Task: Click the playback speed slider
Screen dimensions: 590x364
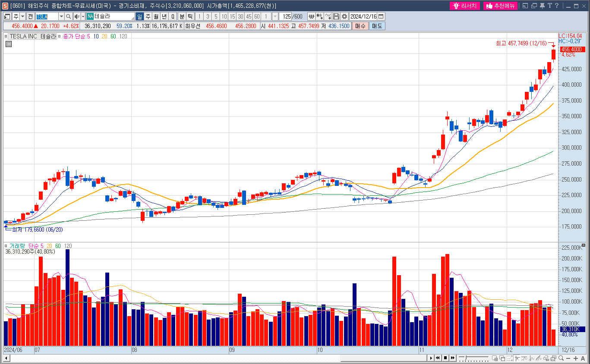Action: pos(474,358)
